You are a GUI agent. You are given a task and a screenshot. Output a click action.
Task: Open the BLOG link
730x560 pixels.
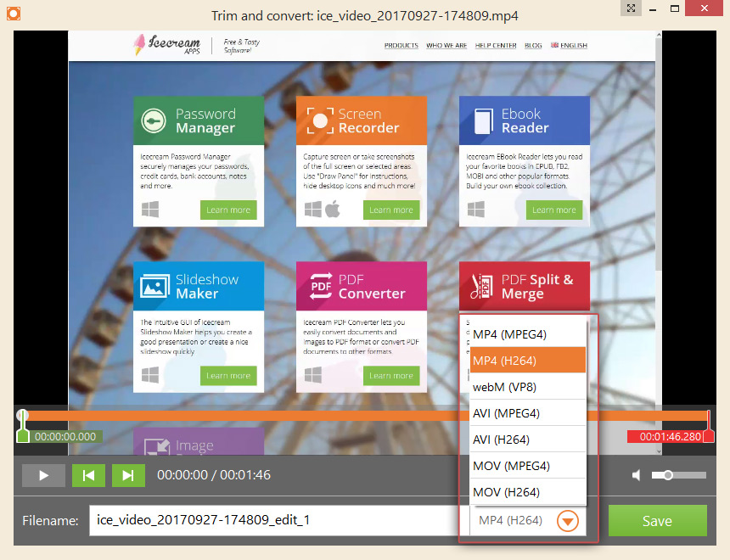(533, 45)
